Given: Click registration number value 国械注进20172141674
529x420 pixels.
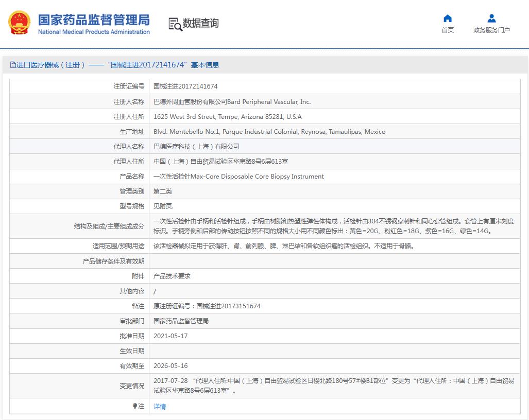Looking at the screenshot, I should (185, 86).
